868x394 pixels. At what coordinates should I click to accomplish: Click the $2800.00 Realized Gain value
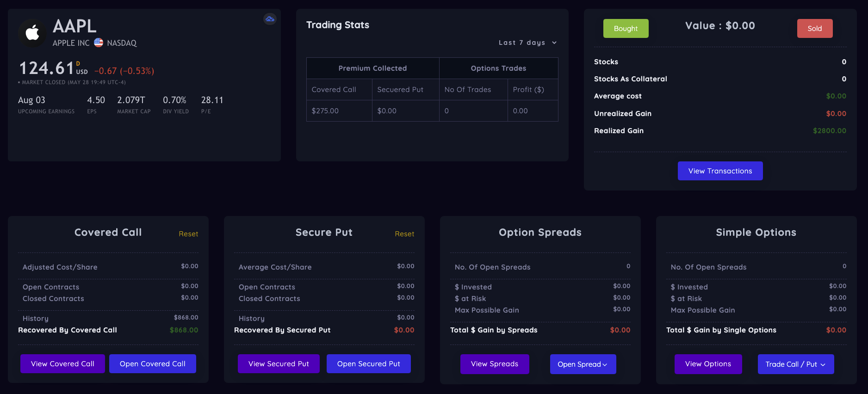(x=830, y=131)
